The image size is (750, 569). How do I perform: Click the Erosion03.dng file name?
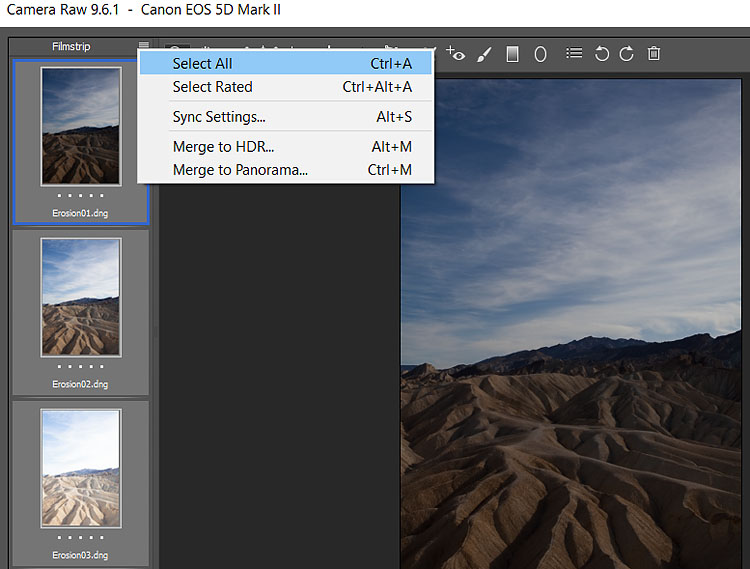pos(80,555)
